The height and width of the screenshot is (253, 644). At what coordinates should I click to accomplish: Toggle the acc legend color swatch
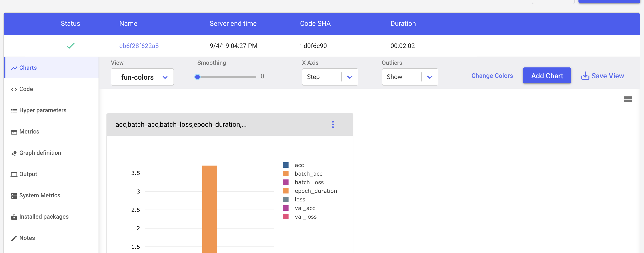[286, 165]
